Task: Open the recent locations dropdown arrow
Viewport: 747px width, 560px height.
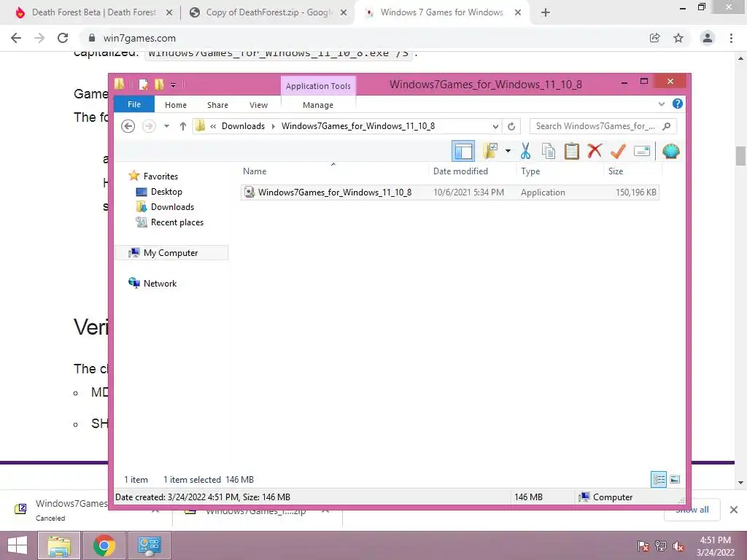Action: pyautogui.click(x=166, y=126)
